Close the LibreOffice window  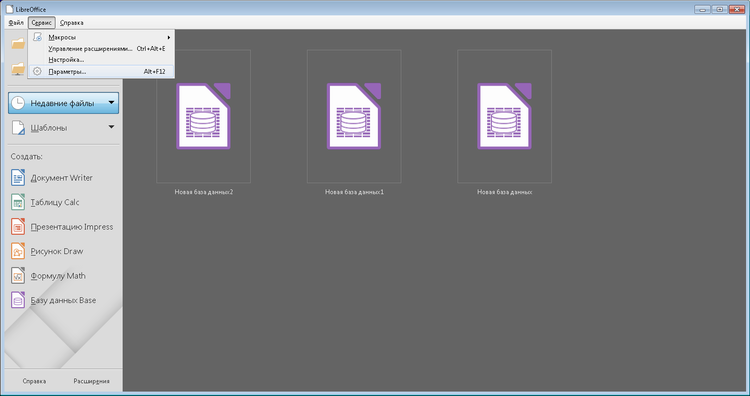(737, 9)
